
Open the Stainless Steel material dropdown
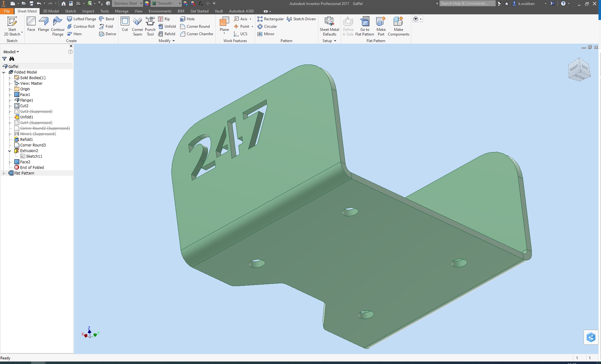click(x=141, y=3)
